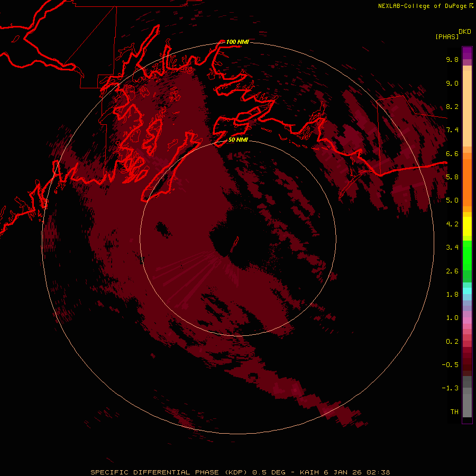Click the 9.0 colorbar value label

(x=452, y=83)
